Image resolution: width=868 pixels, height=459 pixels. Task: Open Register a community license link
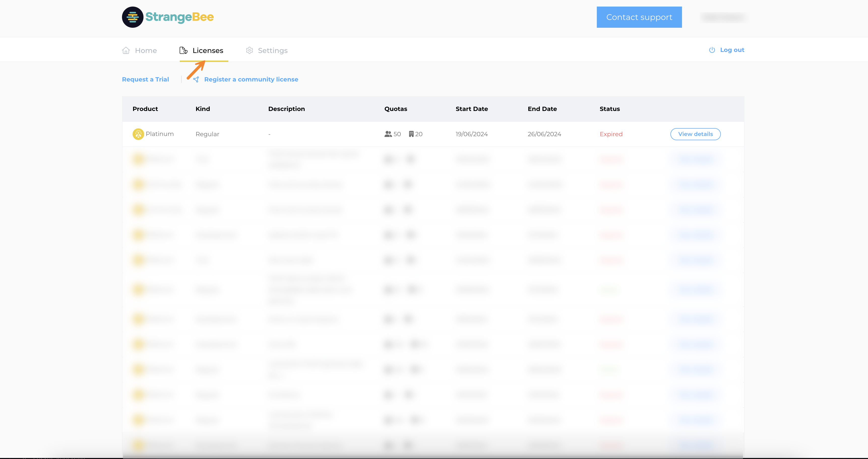(246, 79)
